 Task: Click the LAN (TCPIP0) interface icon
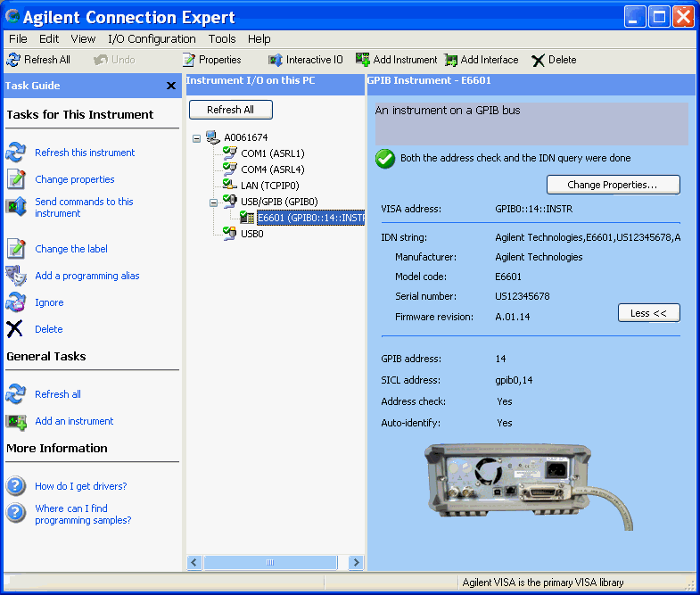(229, 185)
